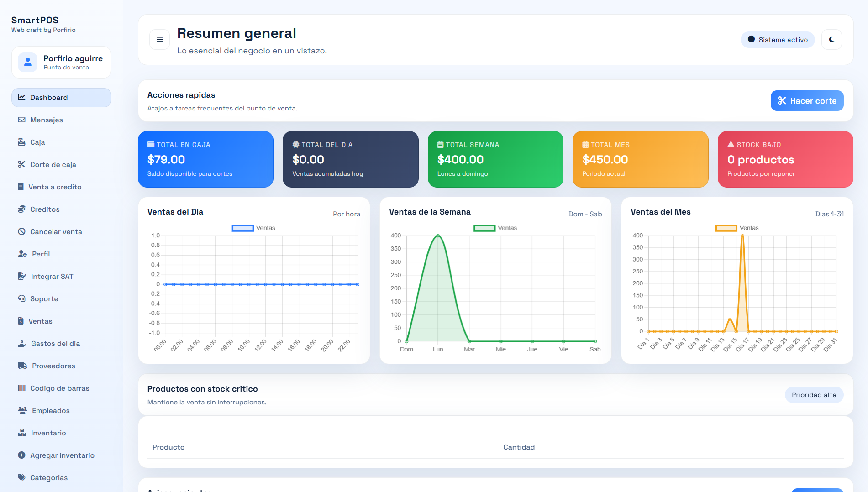Image resolution: width=868 pixels, height=492 pixels.
Task: Click the Inventario boxes icon
Action: click(22, 433)
